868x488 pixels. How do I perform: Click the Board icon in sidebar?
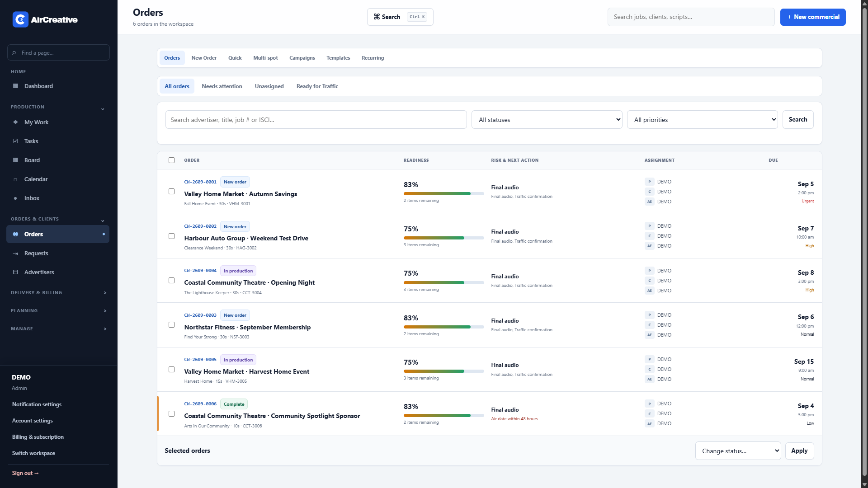[x=15, y=160]
